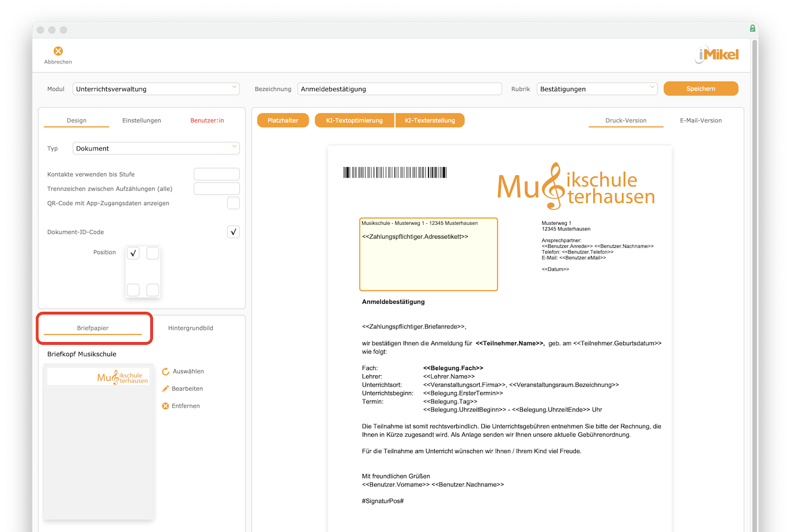Select the Hintergrundbild tab
Screen dimensions: 791x532
click(191, 328)
